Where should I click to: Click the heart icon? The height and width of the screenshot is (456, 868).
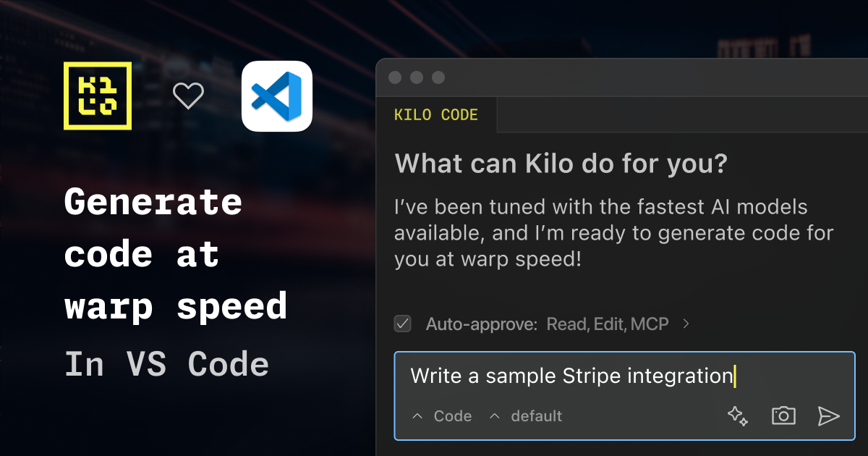(189, 95)
